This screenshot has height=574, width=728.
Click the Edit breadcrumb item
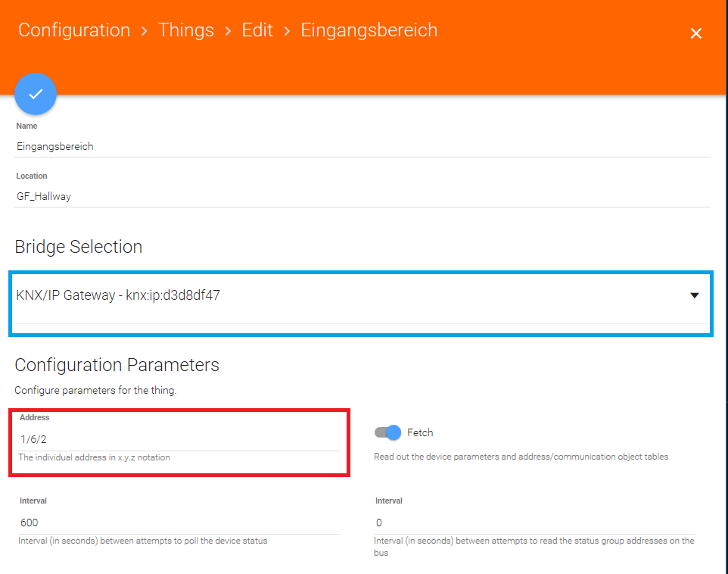[x=257, y=30]
